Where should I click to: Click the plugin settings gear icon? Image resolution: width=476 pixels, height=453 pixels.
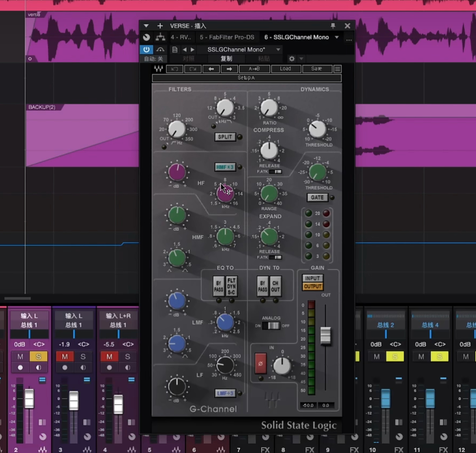[292, 59]
